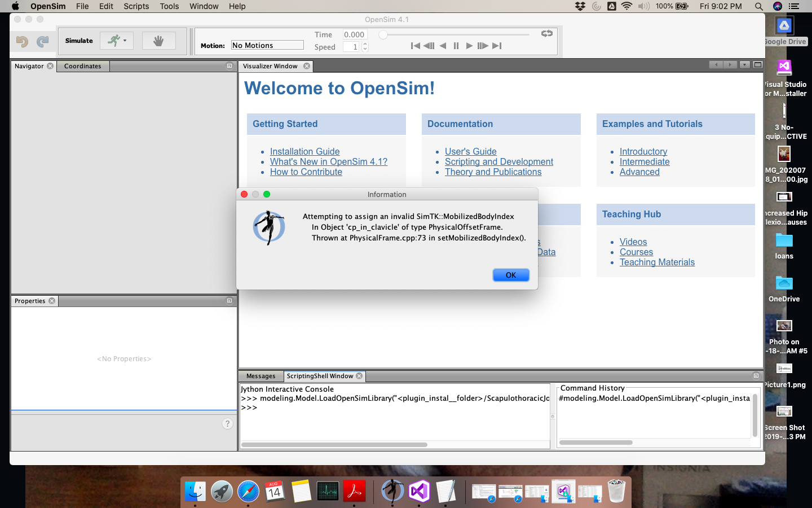Open the Window menu
This screenshot has height=508, width=812.
[204, 6]
